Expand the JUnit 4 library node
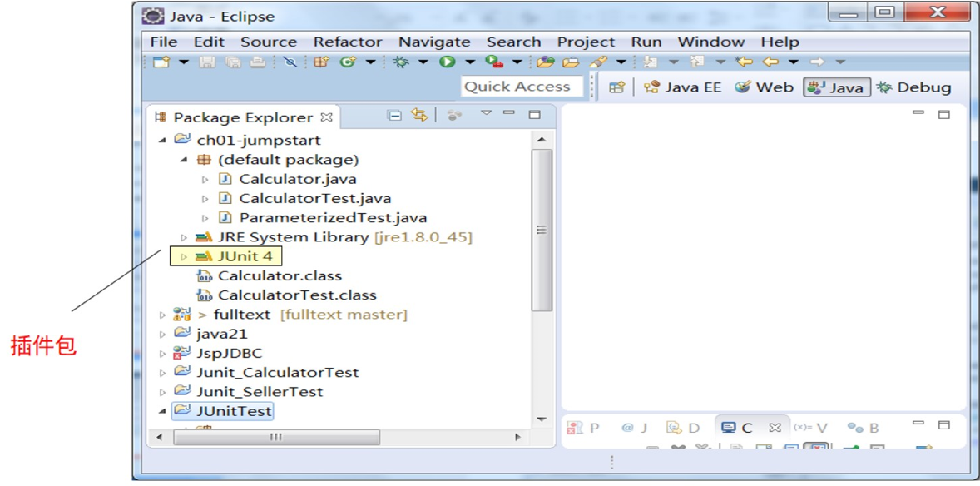 [184, 256]
